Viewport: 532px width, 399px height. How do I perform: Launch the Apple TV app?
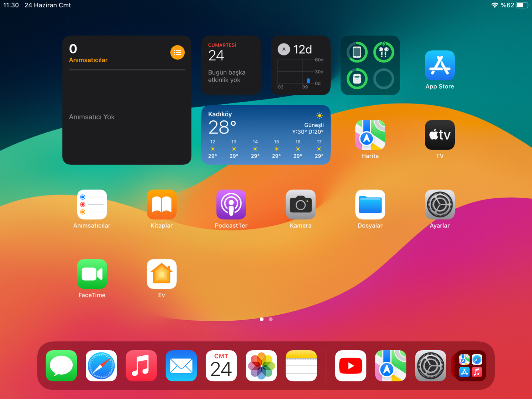[x=440, y=135]
